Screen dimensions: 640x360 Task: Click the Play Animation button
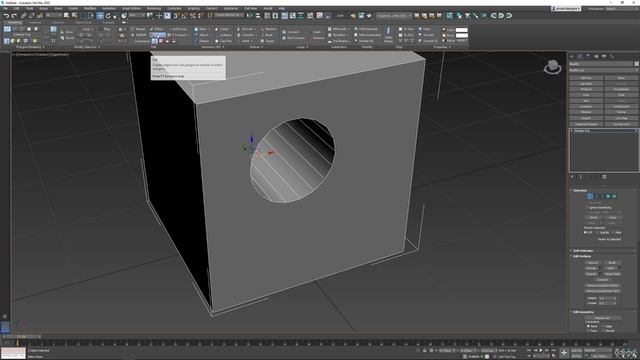[541, 350]
